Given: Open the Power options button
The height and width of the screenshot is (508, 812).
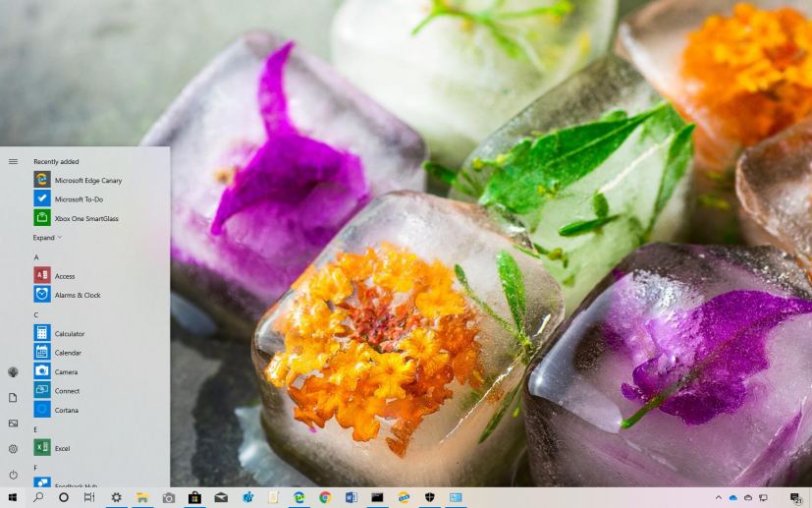Looking at the screenshot, I should click(13, 475).
